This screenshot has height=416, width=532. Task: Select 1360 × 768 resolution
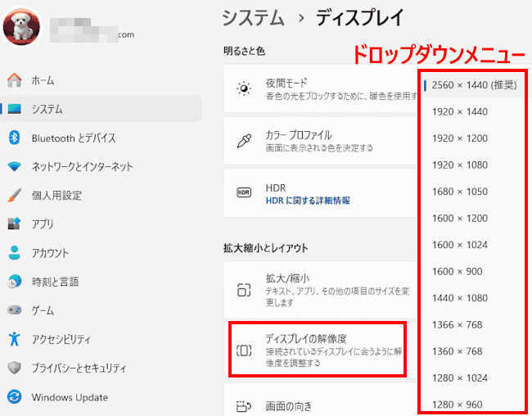(457, 351)
